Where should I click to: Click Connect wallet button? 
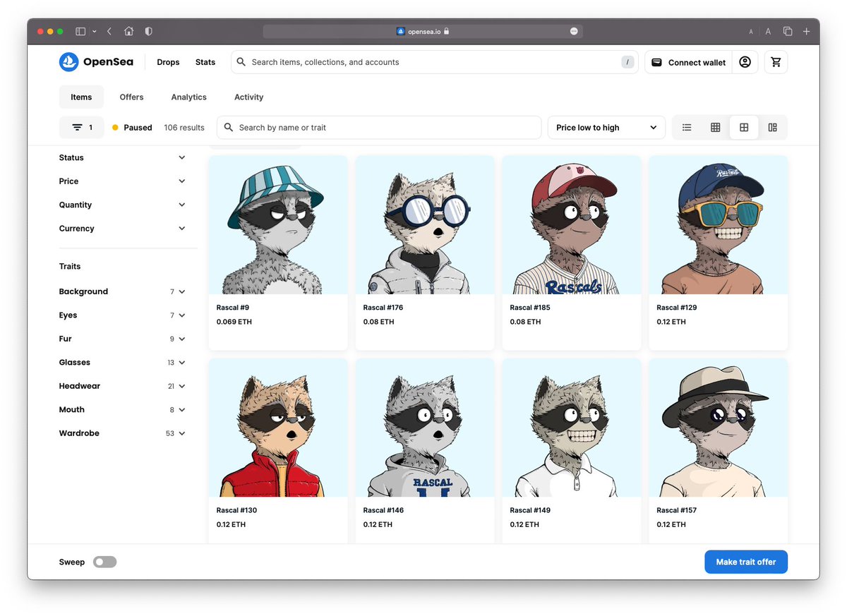click(x=687, y=62)
